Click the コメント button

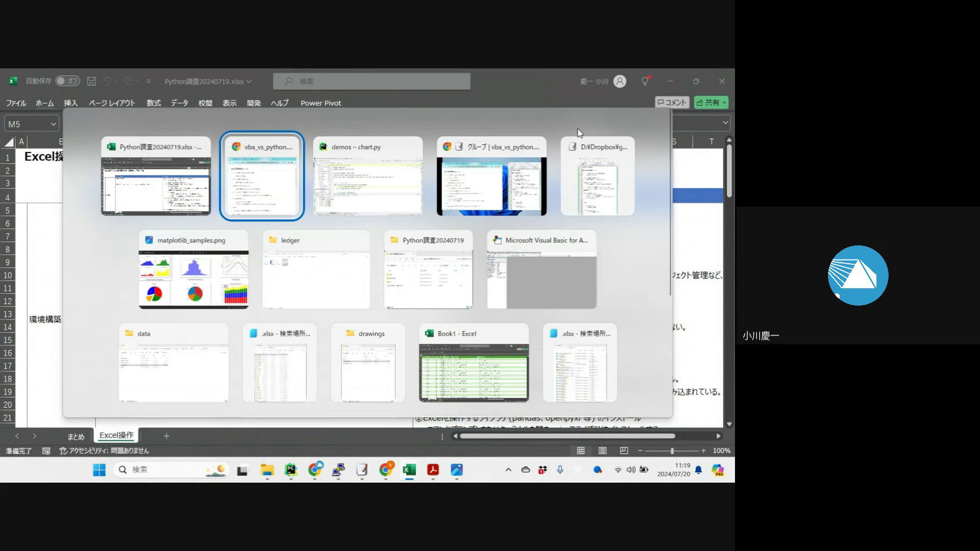(x=672, y=103)
